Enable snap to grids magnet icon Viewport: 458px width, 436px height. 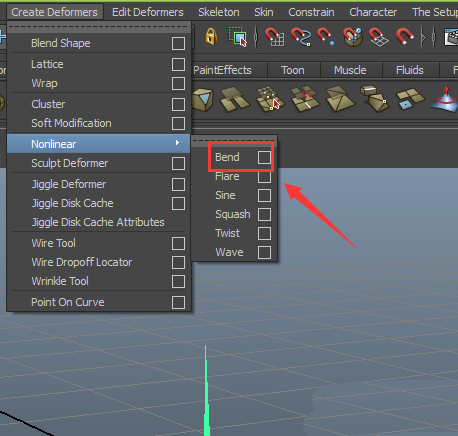(x=274, y=37)
